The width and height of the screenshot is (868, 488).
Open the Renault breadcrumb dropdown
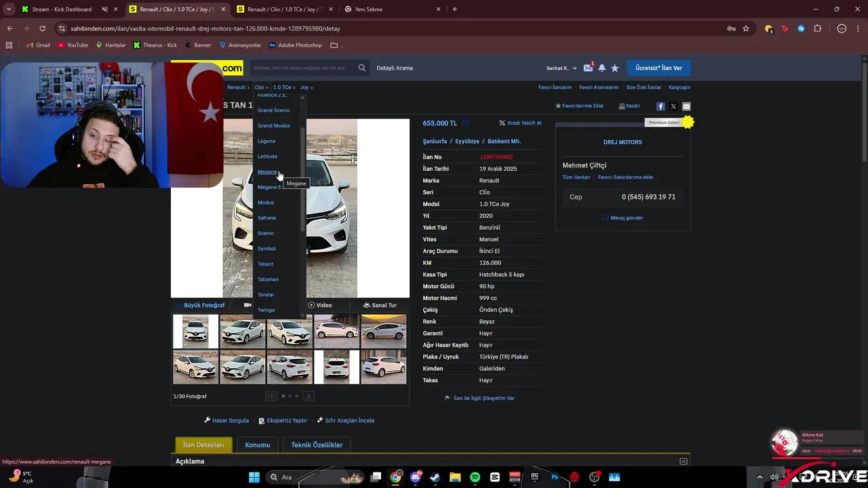click(238, 87)
